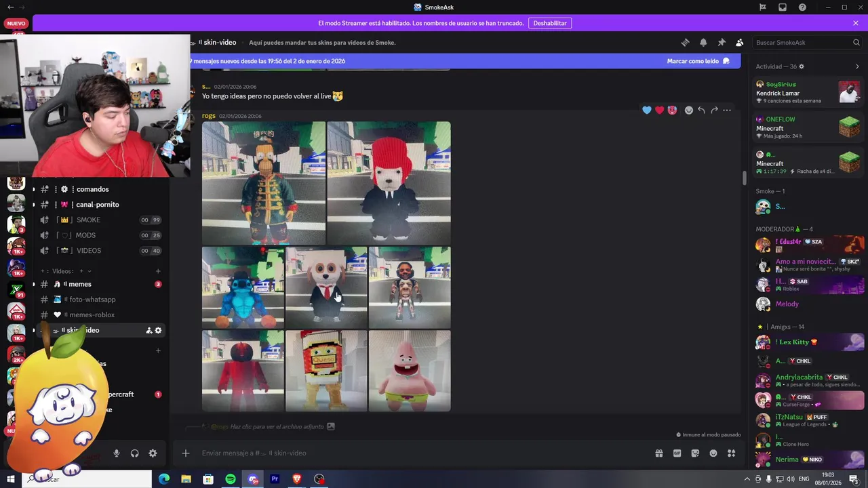Open the Patrick Star skin image
This screenshot has height=488, width=868.
[x=410, y=371]
